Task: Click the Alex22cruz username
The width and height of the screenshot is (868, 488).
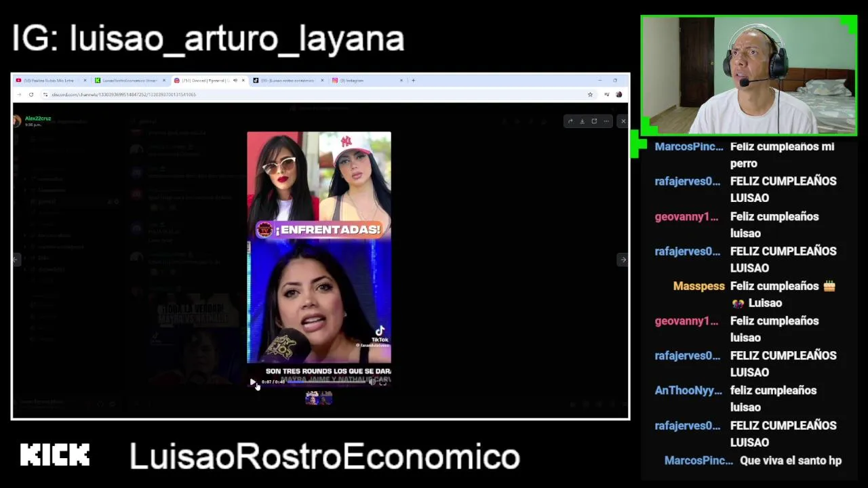Action: (x=38, y=119)
